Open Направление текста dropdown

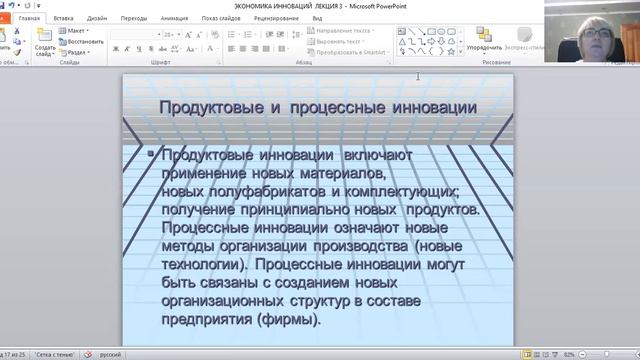340,31
